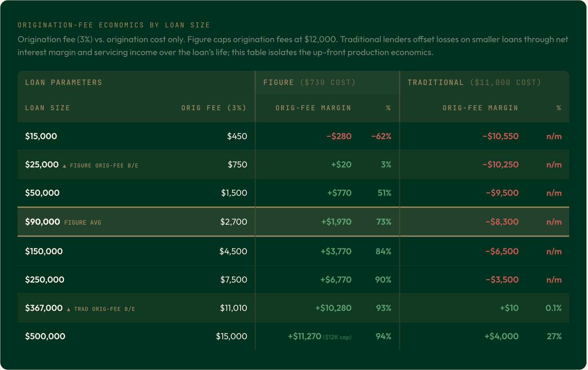Viewport: 588px width, 370px height.
Task: Click the −$10,550 Traditional margin value
Action: 500,136
